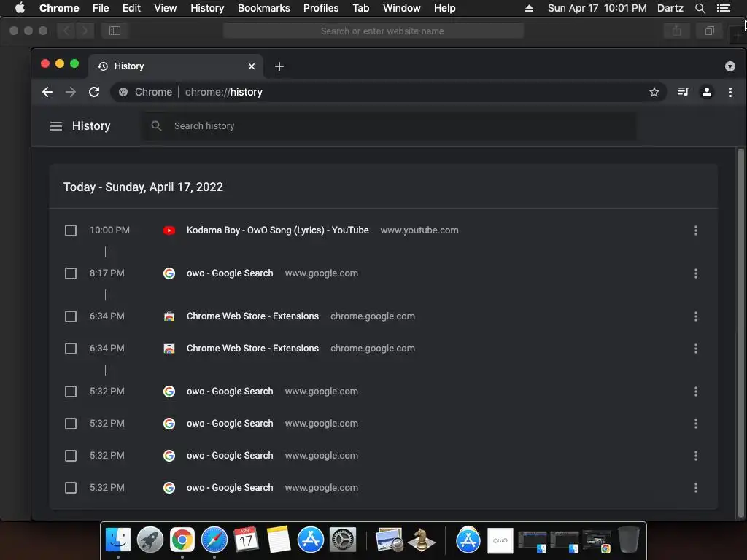Screen dimensions: 747x560
Task: Click Chrome's forward navigation arrow
Action: click(71, 92)
